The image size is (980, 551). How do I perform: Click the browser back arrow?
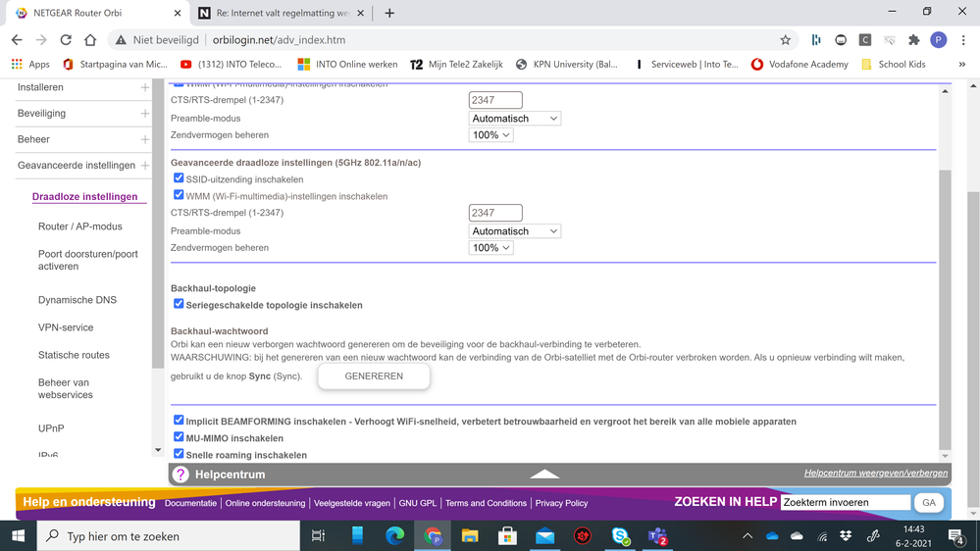click(17, 40)
